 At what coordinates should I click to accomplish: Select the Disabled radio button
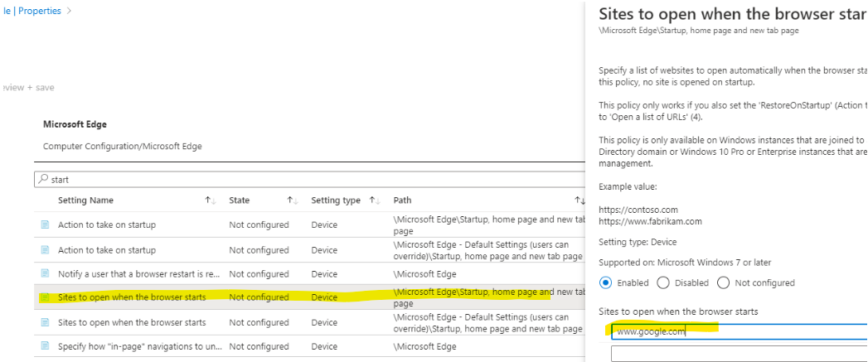pyautogui.click(x=662, y=282)
